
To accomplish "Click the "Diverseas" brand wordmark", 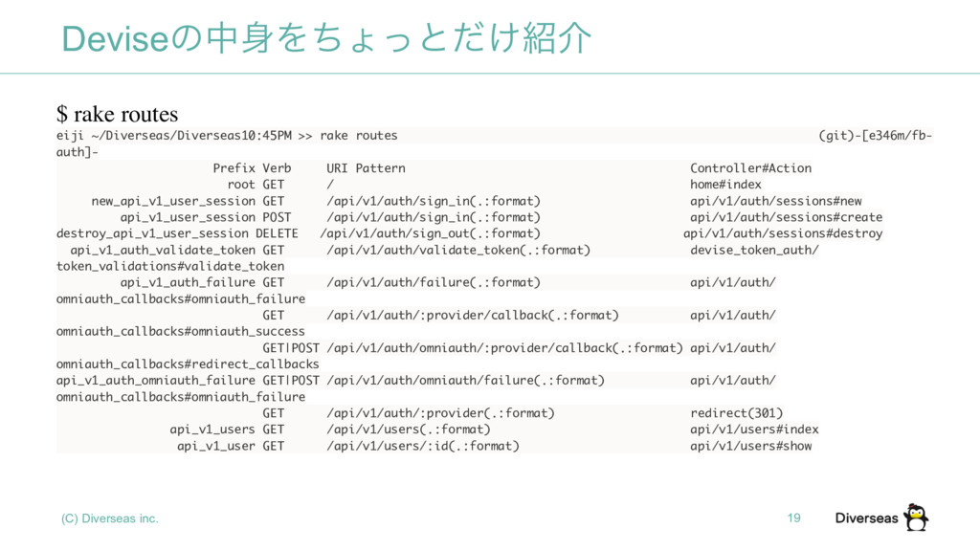I will [x=866, y=518].
